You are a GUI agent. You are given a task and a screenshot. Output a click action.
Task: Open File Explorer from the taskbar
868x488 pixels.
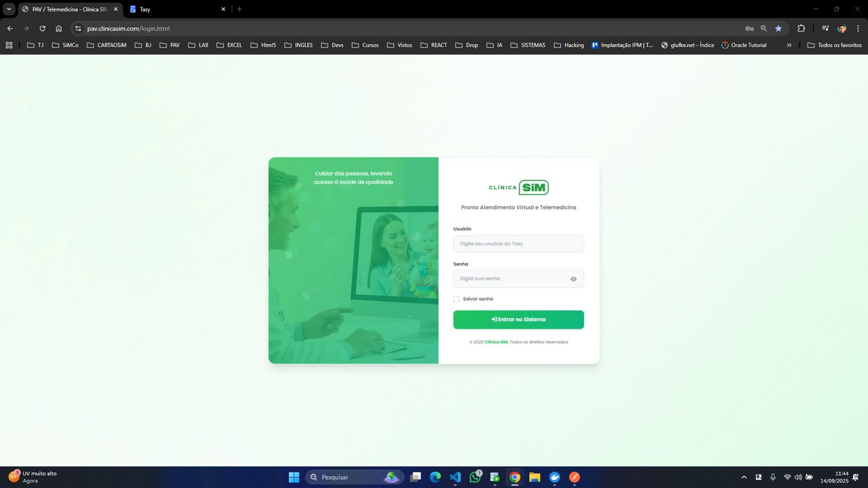[534, 477]
